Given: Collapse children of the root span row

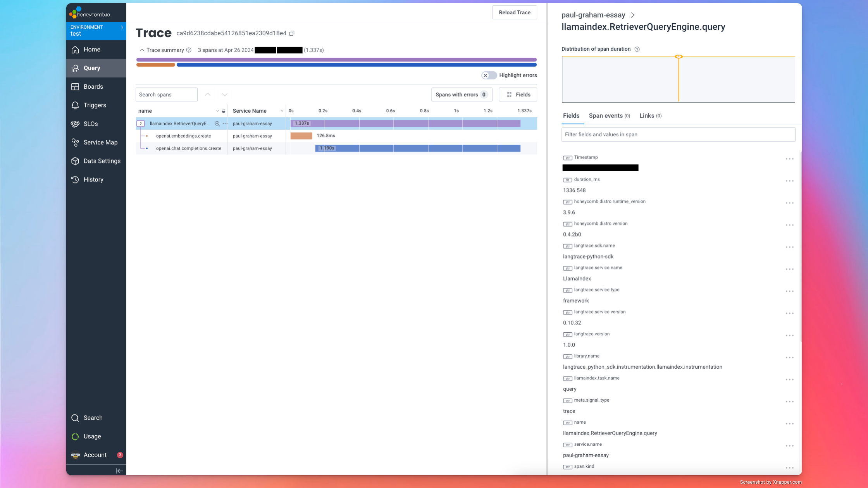Looking at the screenshot, I should [x=141, y=124].
